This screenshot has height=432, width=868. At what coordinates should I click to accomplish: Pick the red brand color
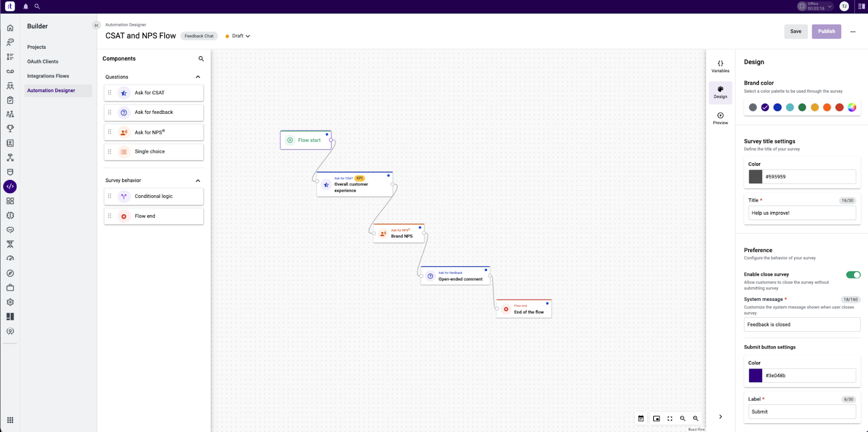(839, 107)
